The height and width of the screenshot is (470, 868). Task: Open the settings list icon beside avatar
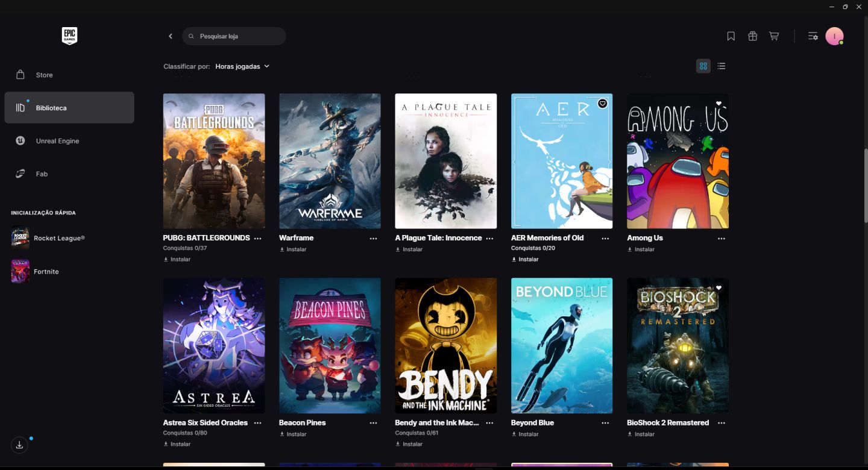pyautogui.click(x=813, y=36)
